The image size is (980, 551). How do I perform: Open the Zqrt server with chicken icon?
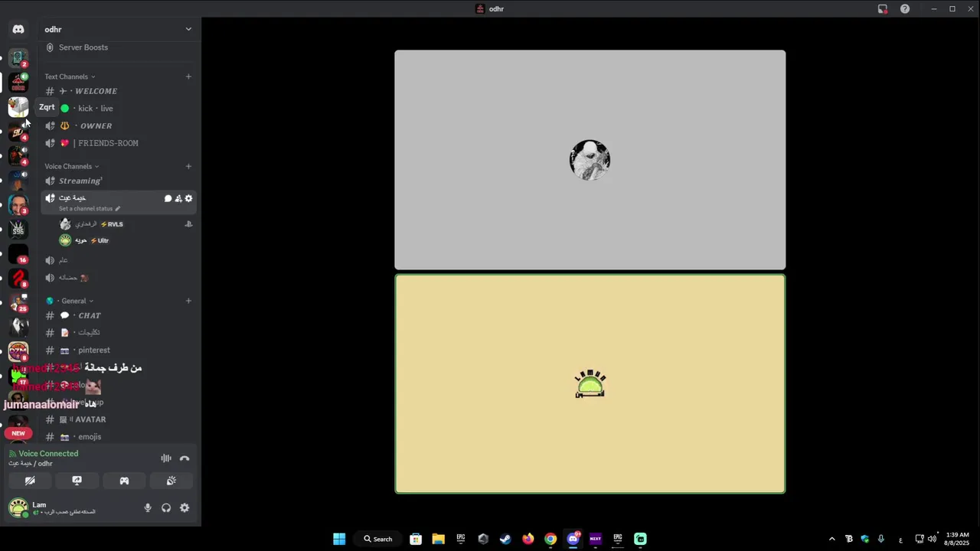(x=18, y=107)
